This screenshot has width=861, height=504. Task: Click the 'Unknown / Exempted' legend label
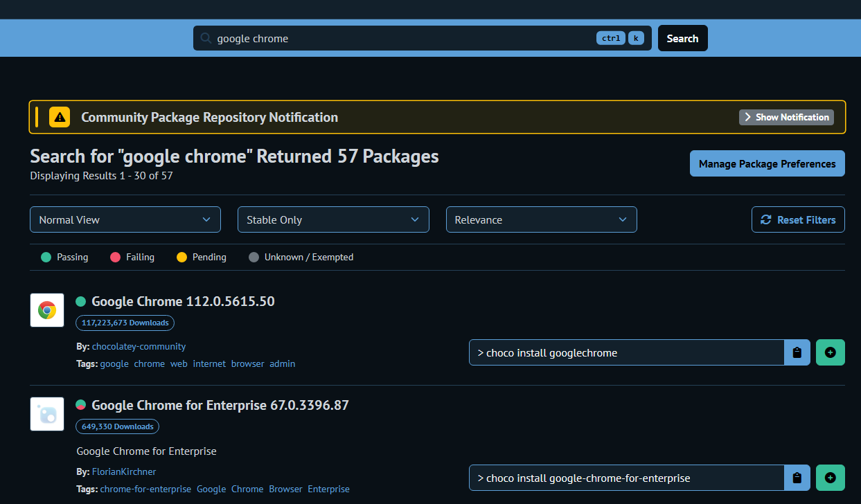coord(309,257)
